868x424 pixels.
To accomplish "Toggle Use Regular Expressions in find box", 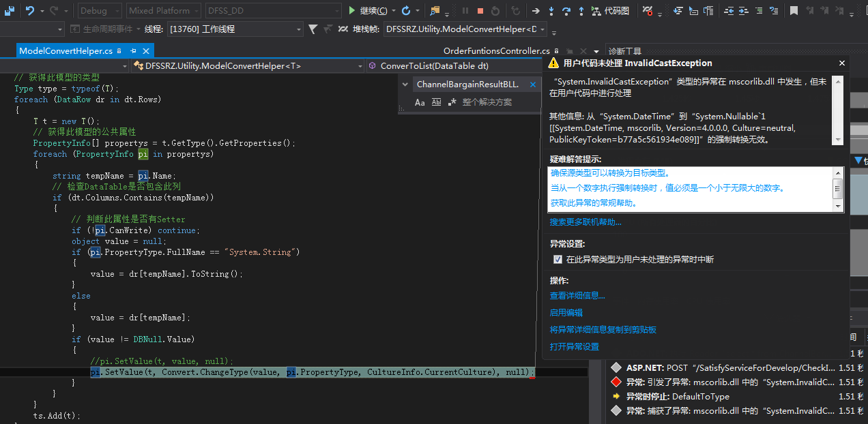I will pyautogui.click(x=452, y=102).
